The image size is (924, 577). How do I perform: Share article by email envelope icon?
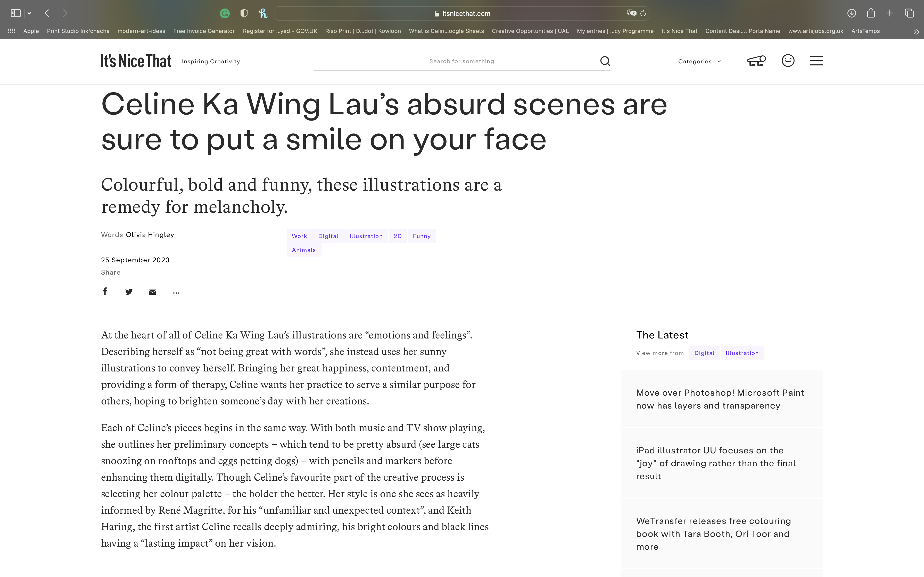pyautogui.click(x=152, y=292)
